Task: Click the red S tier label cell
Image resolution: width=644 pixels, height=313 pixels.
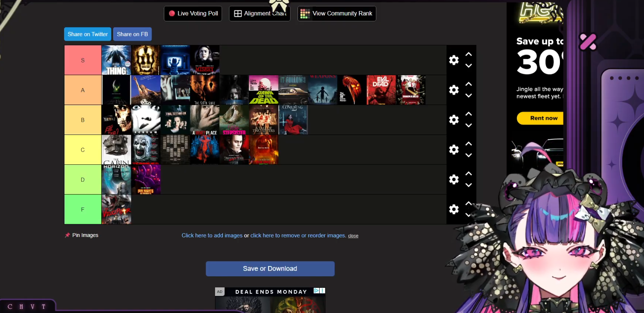Action: pos(83,60)
